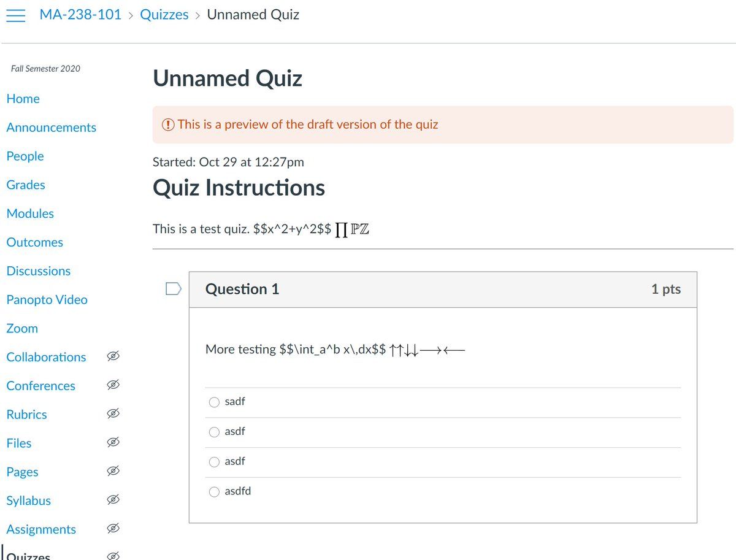Click the flag icon beside Question 1
The height and width of the screenshot is (560, 736).
[174, 289]
